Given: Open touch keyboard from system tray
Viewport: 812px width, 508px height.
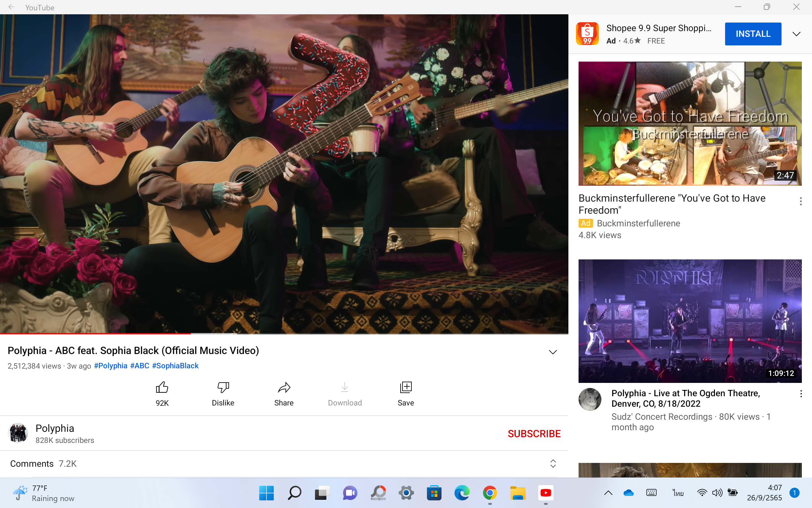Looking at the screenshot, I should [651, 493].
